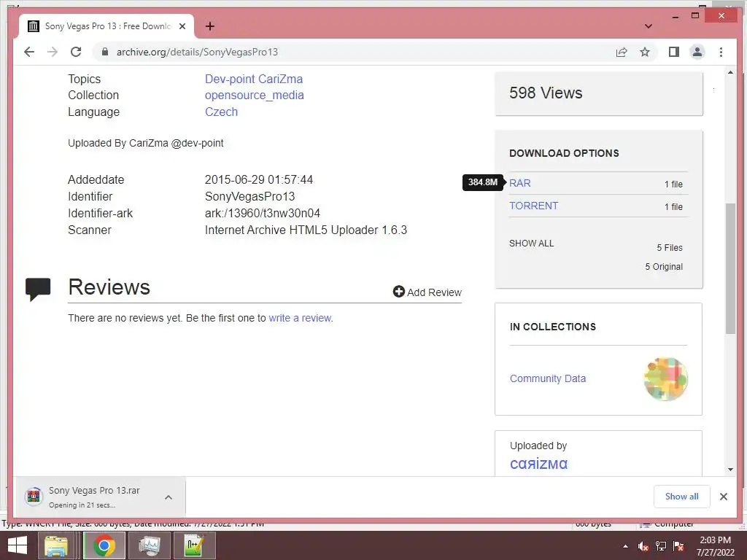
Task: Close the downloads bar
Action: point(723,497)
